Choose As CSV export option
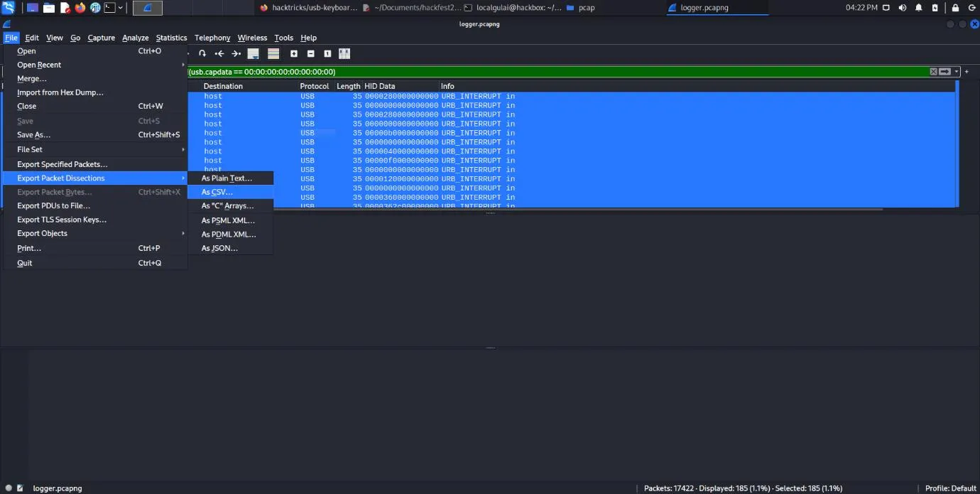980x494 pixels. [217, 192]
